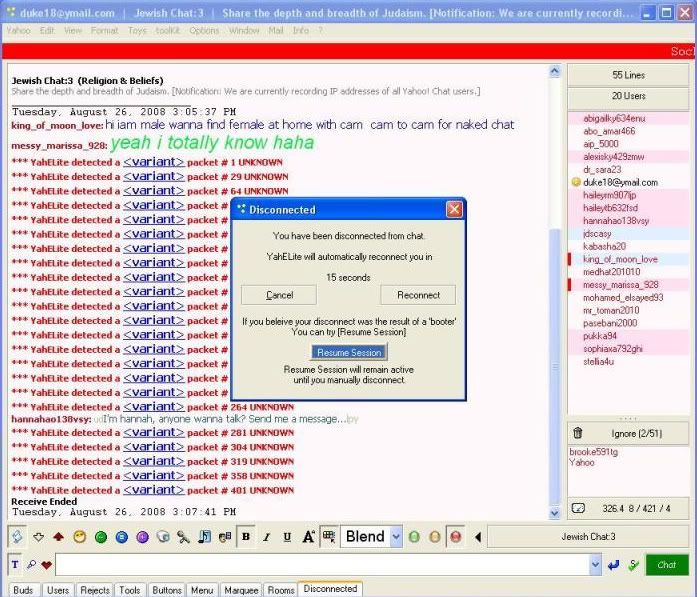Open the Yahoo menu

(x=18, y=30)
